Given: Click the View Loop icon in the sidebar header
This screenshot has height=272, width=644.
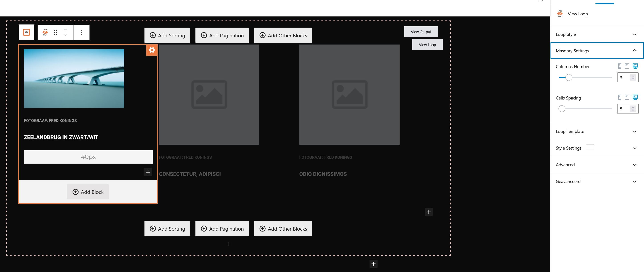Looking at the screenshot, I should pos(560,14).
